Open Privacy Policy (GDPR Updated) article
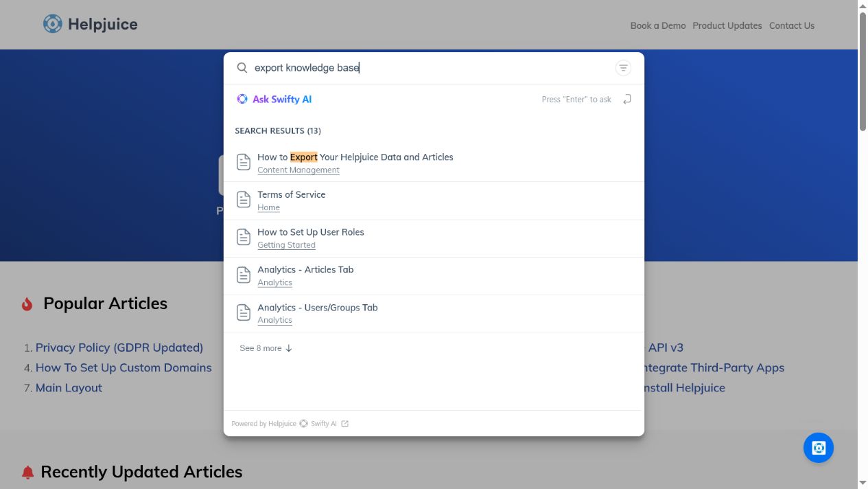868x489 pixels. [119, 348]
